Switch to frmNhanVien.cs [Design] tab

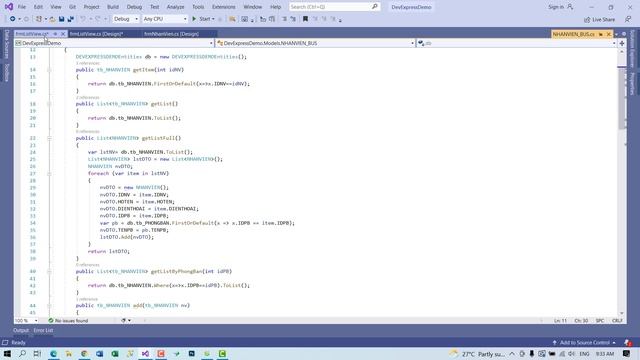tap(171, 34)
